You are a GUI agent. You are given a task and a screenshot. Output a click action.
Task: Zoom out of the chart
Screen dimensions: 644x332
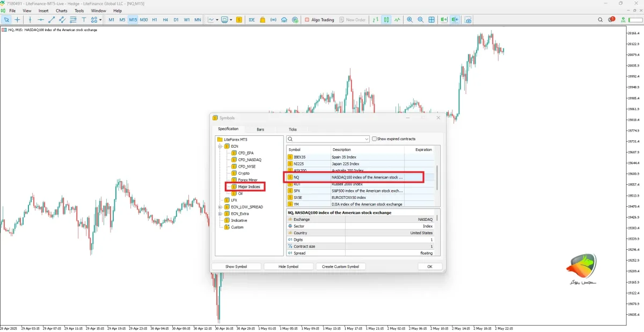click(x=421, y=20)
